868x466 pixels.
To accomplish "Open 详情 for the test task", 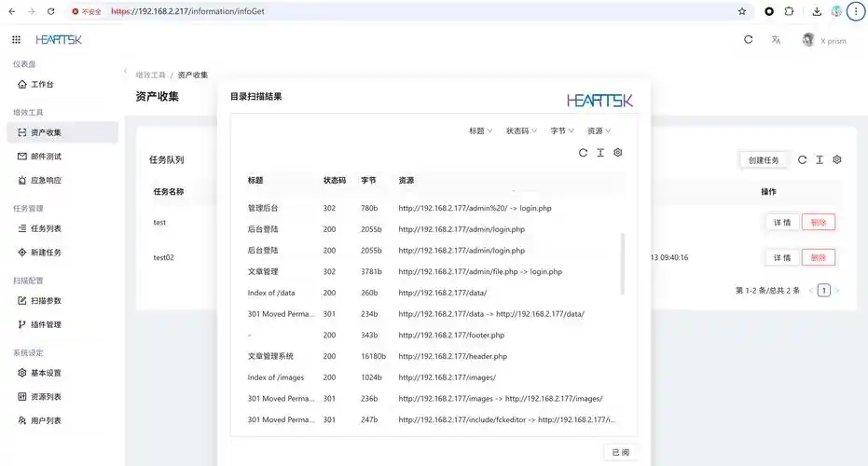I will [781, 223].
